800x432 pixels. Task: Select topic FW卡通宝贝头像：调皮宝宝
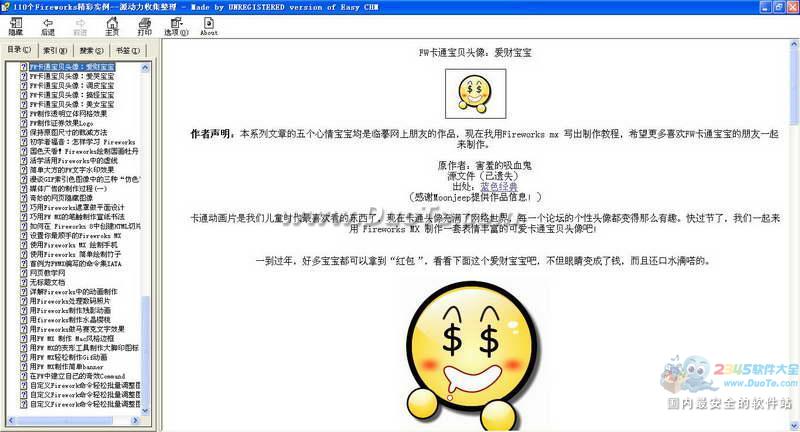72,86
